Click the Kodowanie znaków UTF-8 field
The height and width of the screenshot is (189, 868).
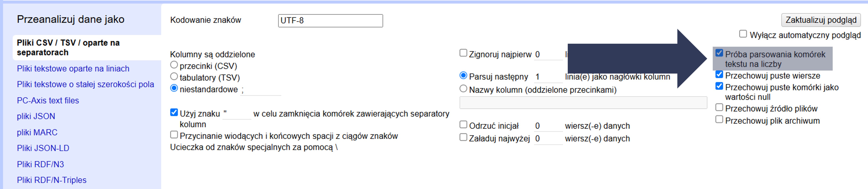pyautogui.click(x=330, y=20)
